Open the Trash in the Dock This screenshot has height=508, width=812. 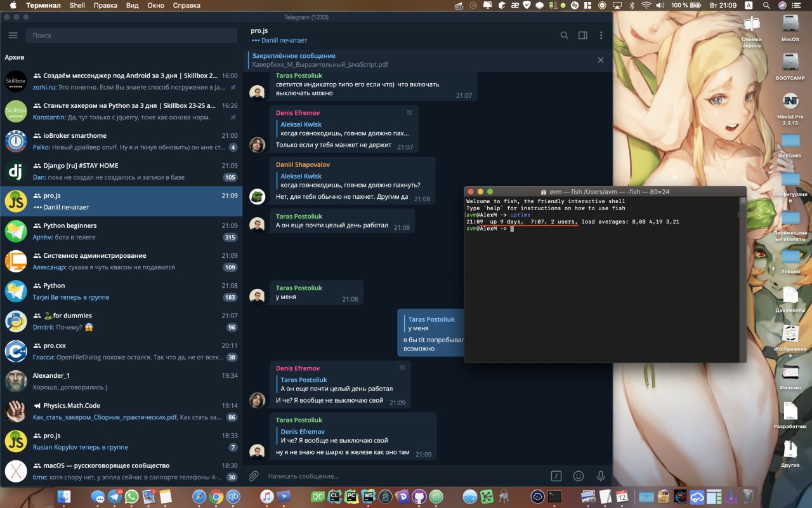pyautogui.click(x=747, y=497)
